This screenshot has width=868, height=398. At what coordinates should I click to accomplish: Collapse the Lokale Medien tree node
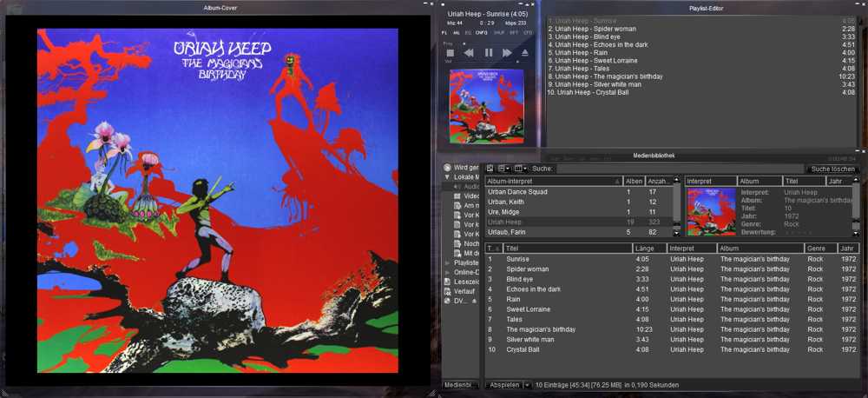[447, 176]
